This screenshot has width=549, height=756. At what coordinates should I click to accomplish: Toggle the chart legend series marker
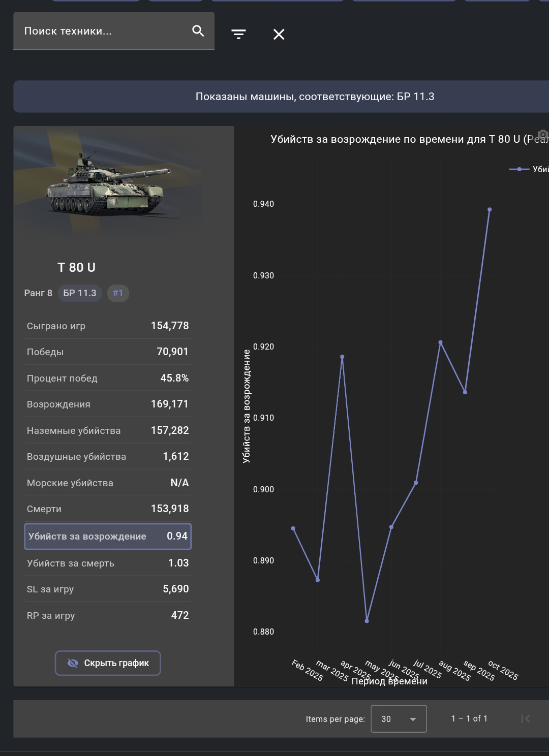pyautogui.click(x=519, y=169)
